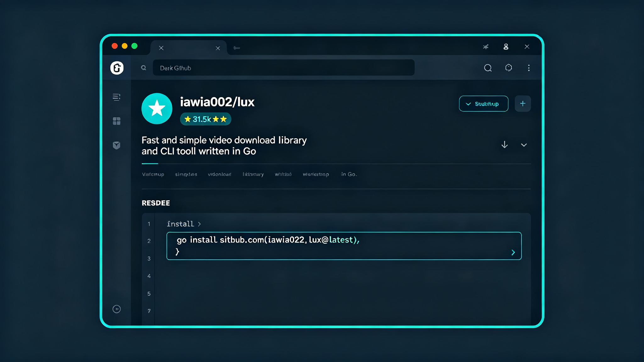Open the iawia002/lux repository title
This screenshot has width=644, height=362.
click(x=217, y=102)
